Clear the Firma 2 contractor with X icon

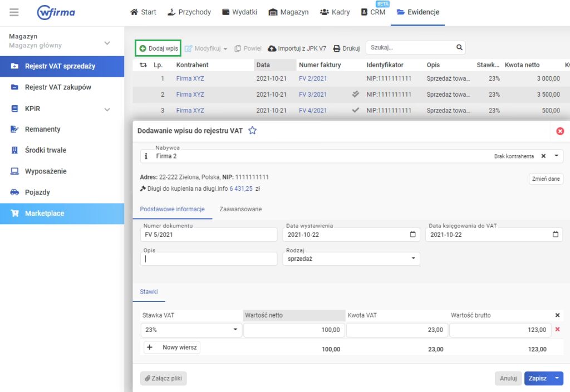[543, 156]
